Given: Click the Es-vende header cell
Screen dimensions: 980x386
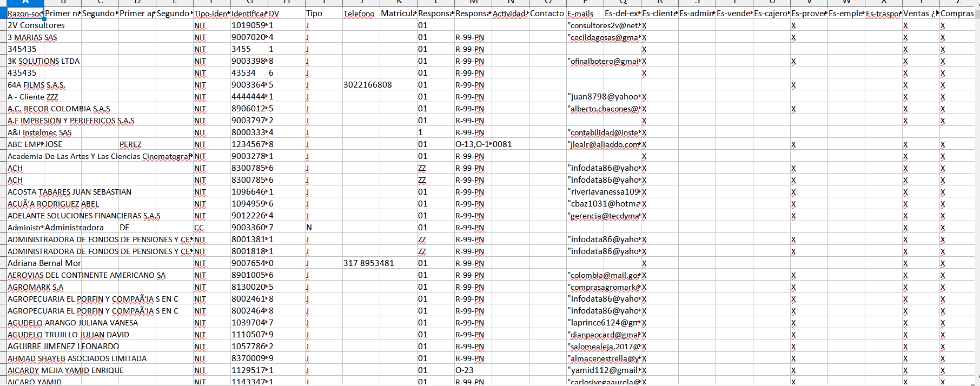Looking at the screenshot, I should tap(734, 14).
